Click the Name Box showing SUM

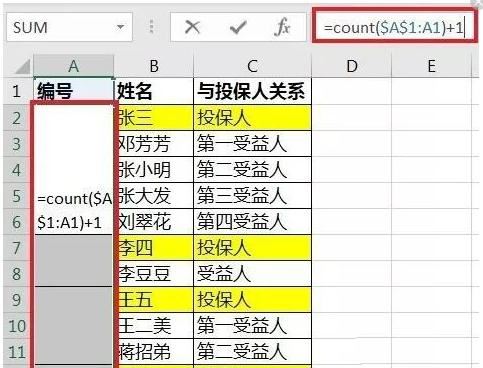(x=69, y=27)
